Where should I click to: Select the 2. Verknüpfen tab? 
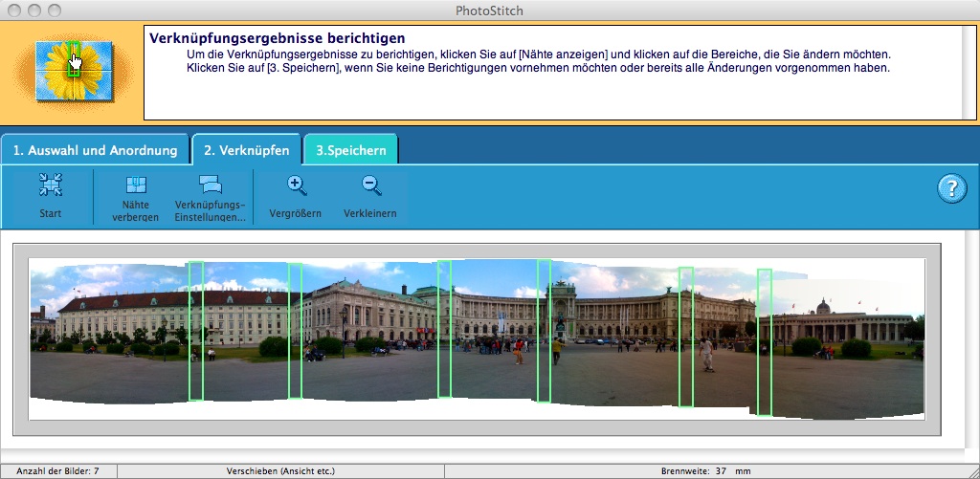tap(246, 150)
